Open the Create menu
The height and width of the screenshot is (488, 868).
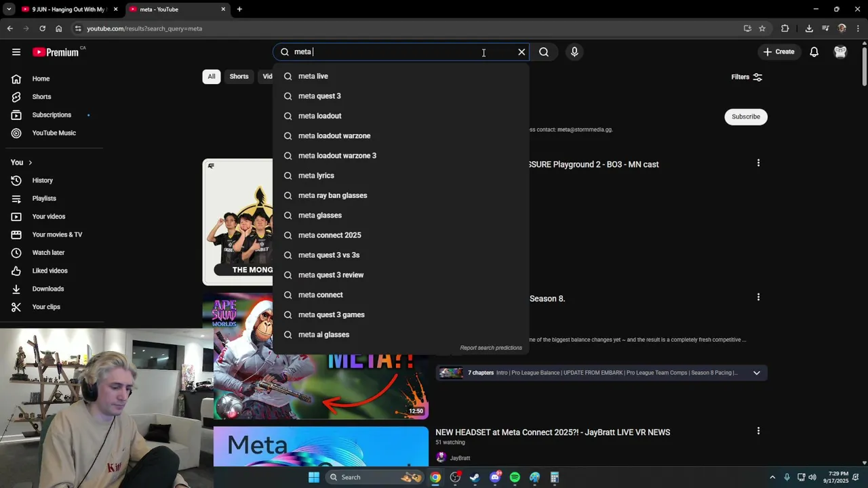(778, 52)
